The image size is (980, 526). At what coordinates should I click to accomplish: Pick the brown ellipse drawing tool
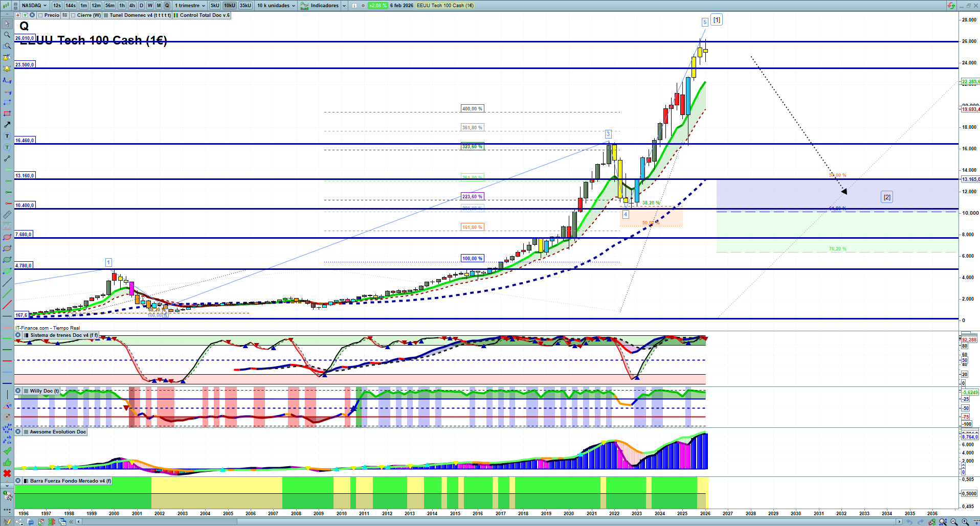pos(7,248)
